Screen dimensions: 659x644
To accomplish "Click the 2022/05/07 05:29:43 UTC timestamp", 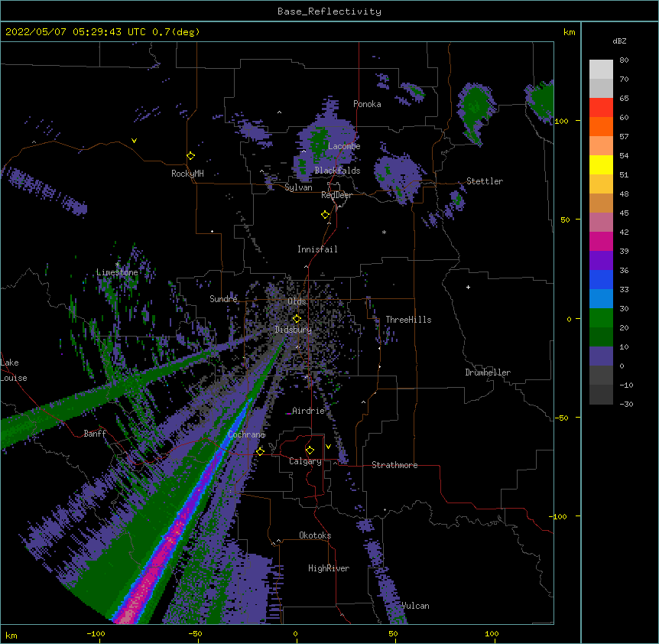I will click(x=76, y=32).
